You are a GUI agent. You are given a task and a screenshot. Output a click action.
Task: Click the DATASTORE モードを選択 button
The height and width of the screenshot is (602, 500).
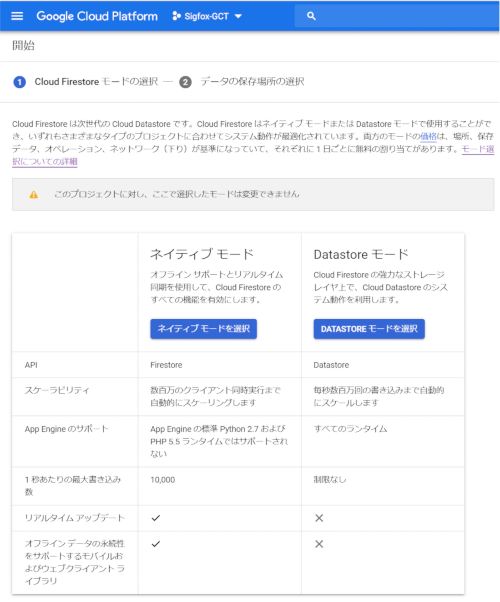pos(369,329)
